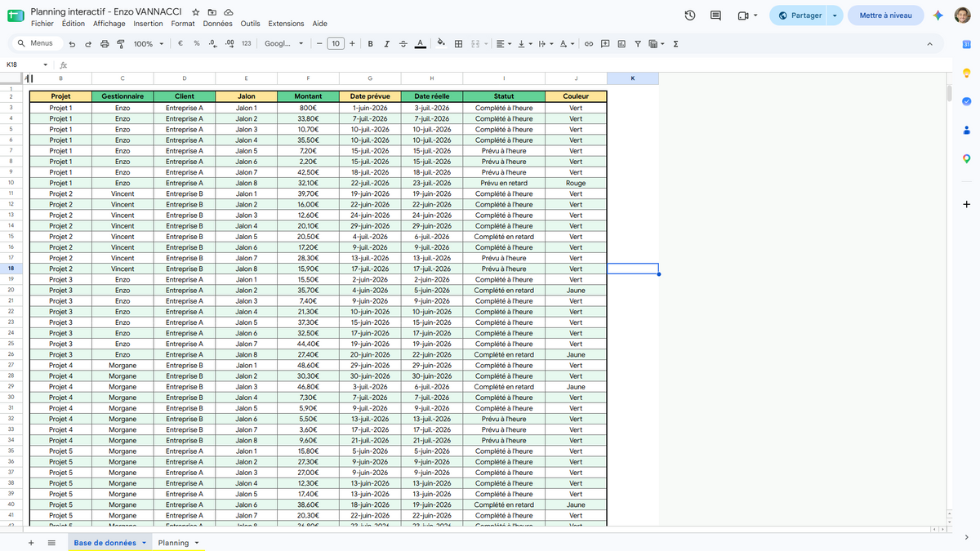The height and width of the screenshot is (551, 980).
Task: Create a filter with the funnel icon
Action: [x=638, y=44]
